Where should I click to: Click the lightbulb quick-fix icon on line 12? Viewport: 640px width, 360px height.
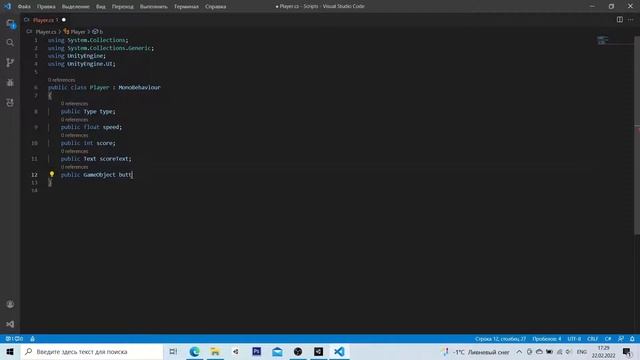point(52,174)
